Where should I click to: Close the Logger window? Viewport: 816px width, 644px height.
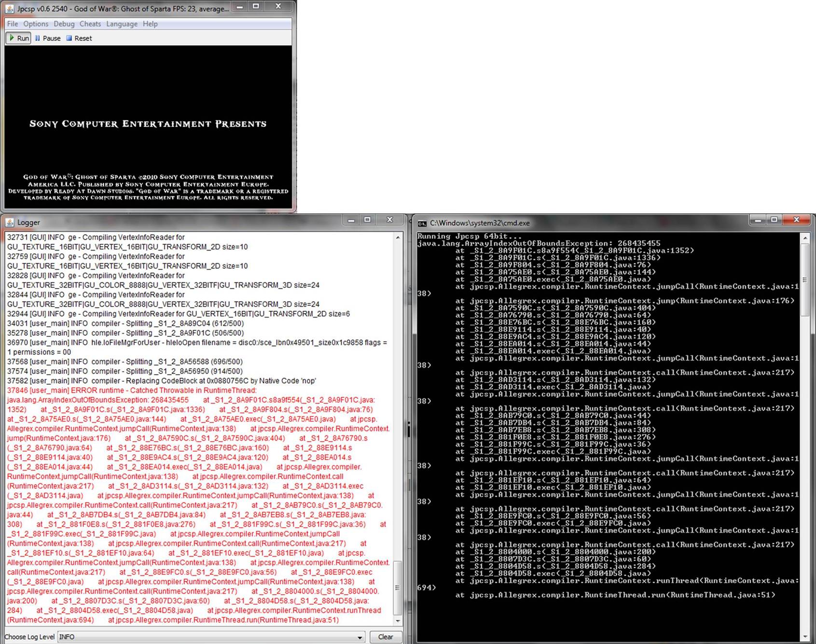click(x=390, y=220)
